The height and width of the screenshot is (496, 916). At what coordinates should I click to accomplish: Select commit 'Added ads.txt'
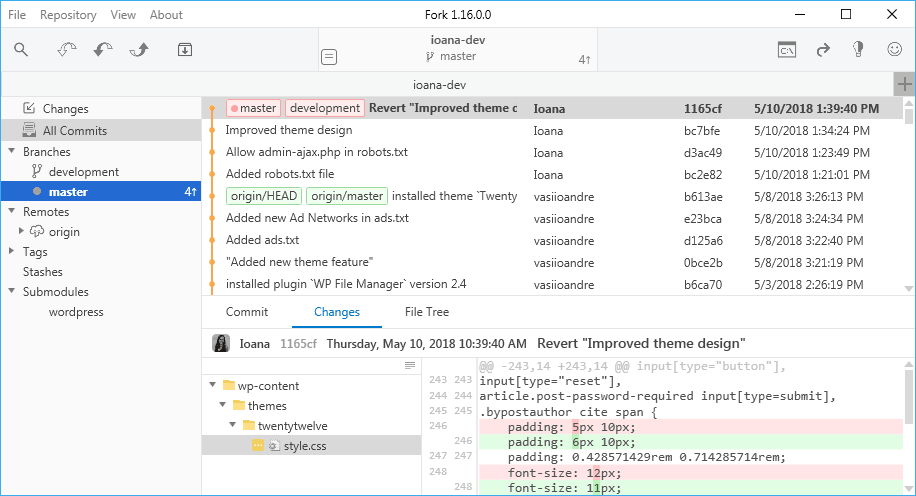point(553,240)
